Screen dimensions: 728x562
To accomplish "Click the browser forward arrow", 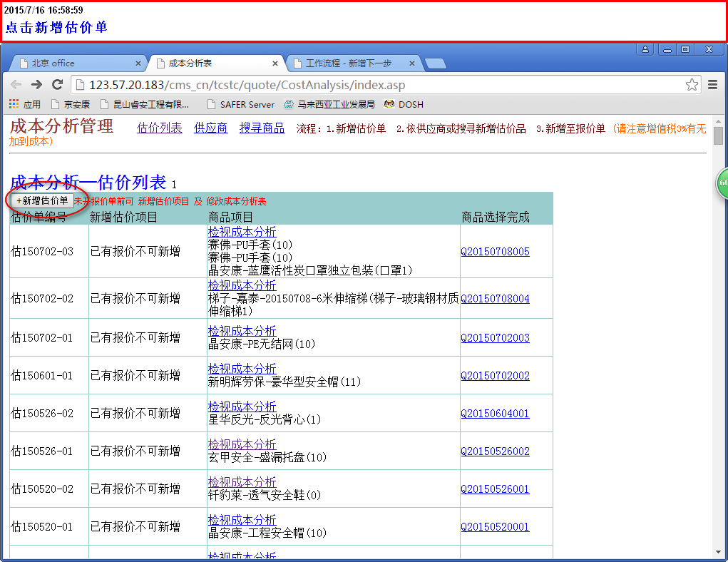I will pyautogui.click(x=36, y=85).
